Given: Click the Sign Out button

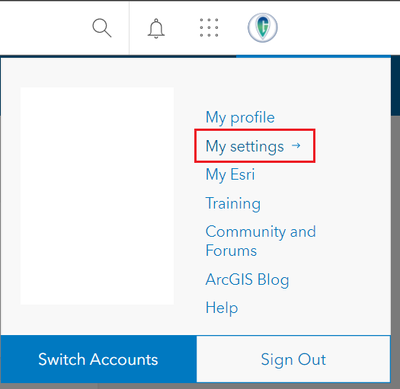Looking at the screenshot, I should pos(293,359).
